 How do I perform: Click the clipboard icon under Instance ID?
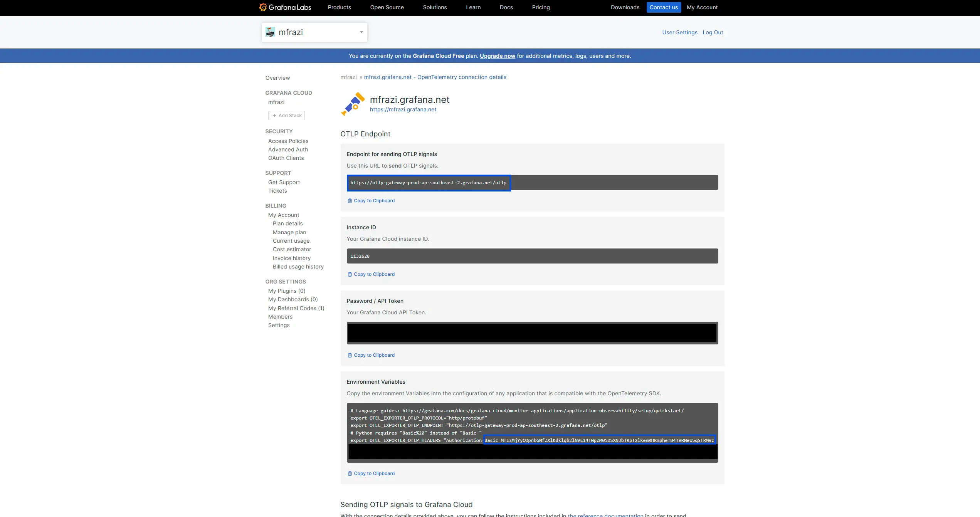click(x=350, y=274)
